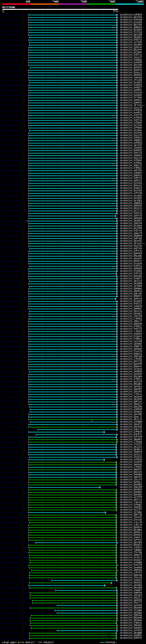Image resolution: width=146 pixels, height=644 pixels.
Task: Select hit UniRef100_O04875
Action: point(131,462)
